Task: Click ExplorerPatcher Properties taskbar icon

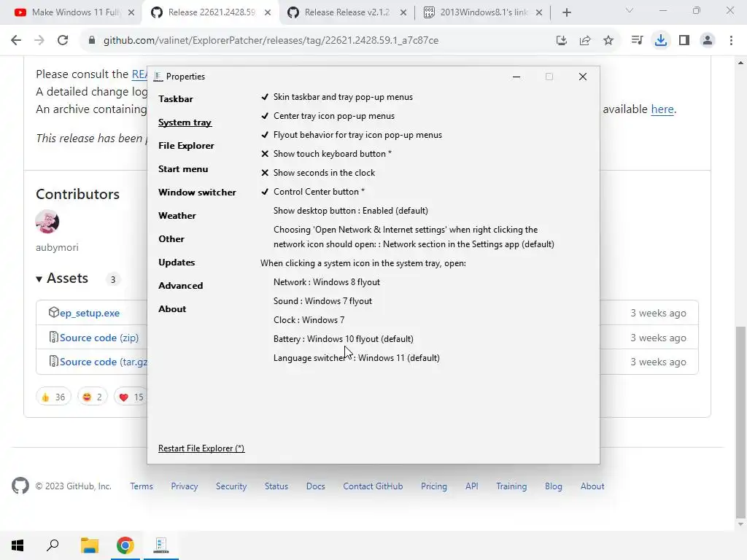Action: tap(161, 545)
